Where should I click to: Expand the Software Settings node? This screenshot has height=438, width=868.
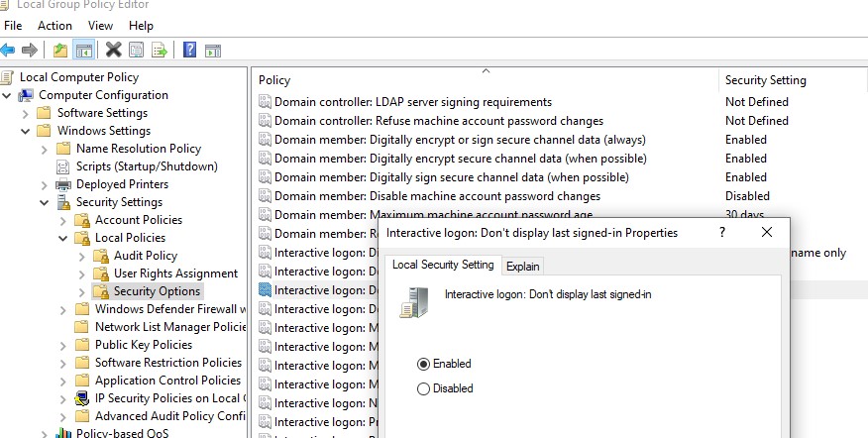tap(25, 113)
